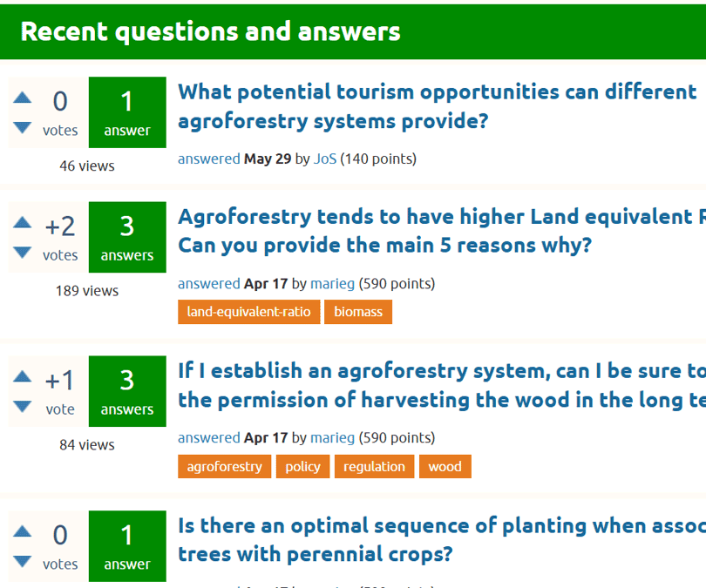Viewport: 706px width, 588px height.
Task: Upvote the wood harvesting permission question
Action: point(23,377)
